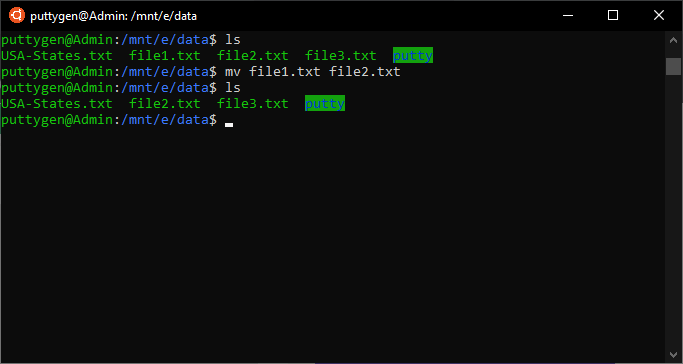Click the blinking cursor at the prompt
Viewport: 683px width, 364px height.
229,125
